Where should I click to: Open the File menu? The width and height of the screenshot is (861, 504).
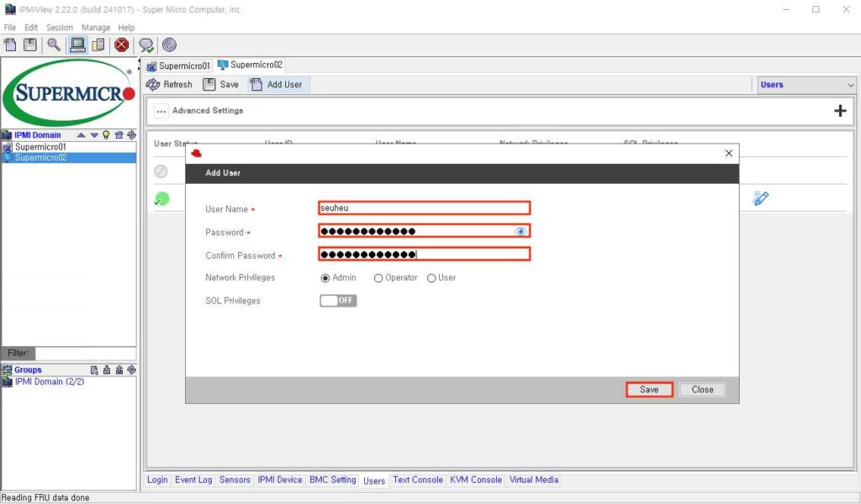(10, 28)
